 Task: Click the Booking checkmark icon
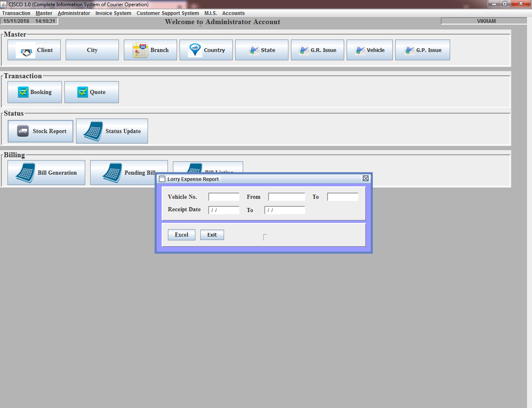pyautogui.click(x=23, y=92)
